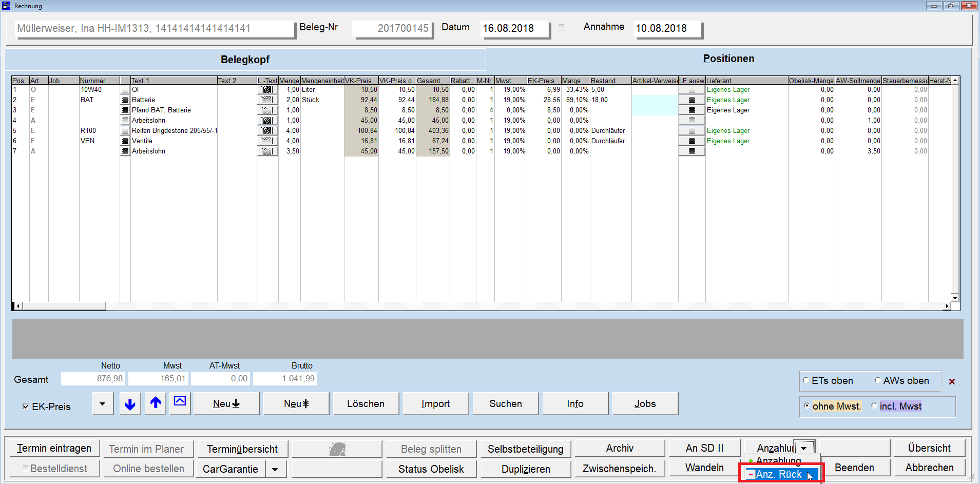Click the Annahme date field
This screenshot has width=980, height=484.
point(667,28)
